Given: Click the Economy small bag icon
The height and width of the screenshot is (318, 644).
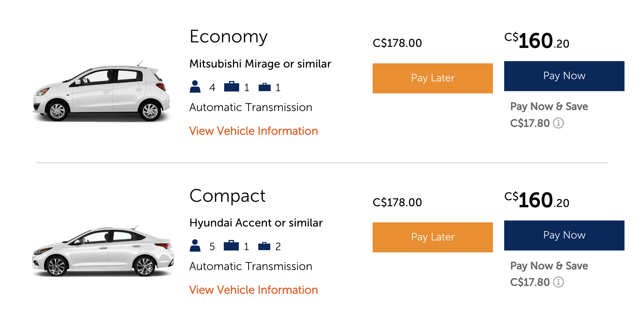Looking at the screenshot, I should (265, 87).
